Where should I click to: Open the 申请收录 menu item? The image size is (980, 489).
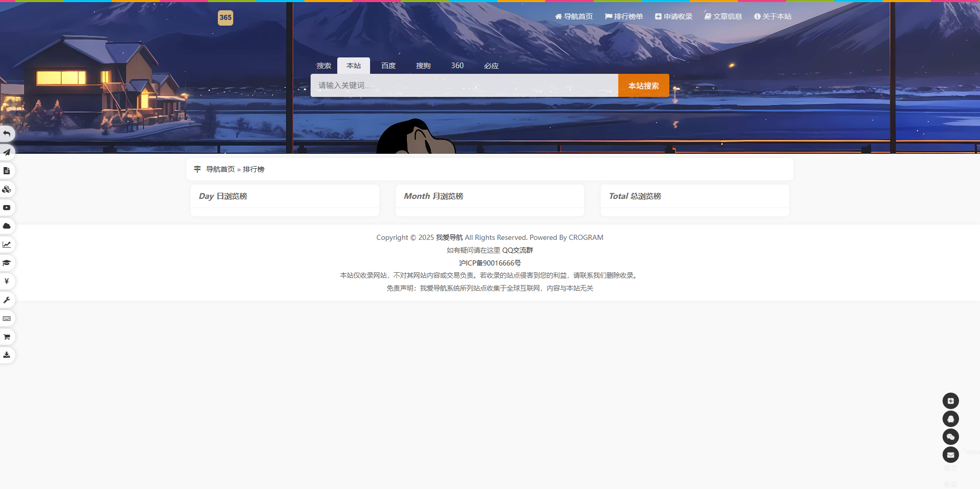pyautogui.click(x=673, y=16)
